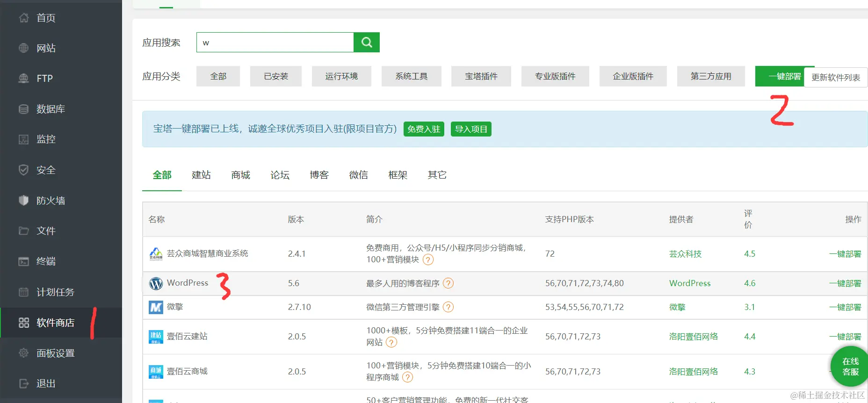Image resolution: width=868 pixels, height=403 pixels.
Task: Filter by 已安装 category
Action: click(276, 76)
